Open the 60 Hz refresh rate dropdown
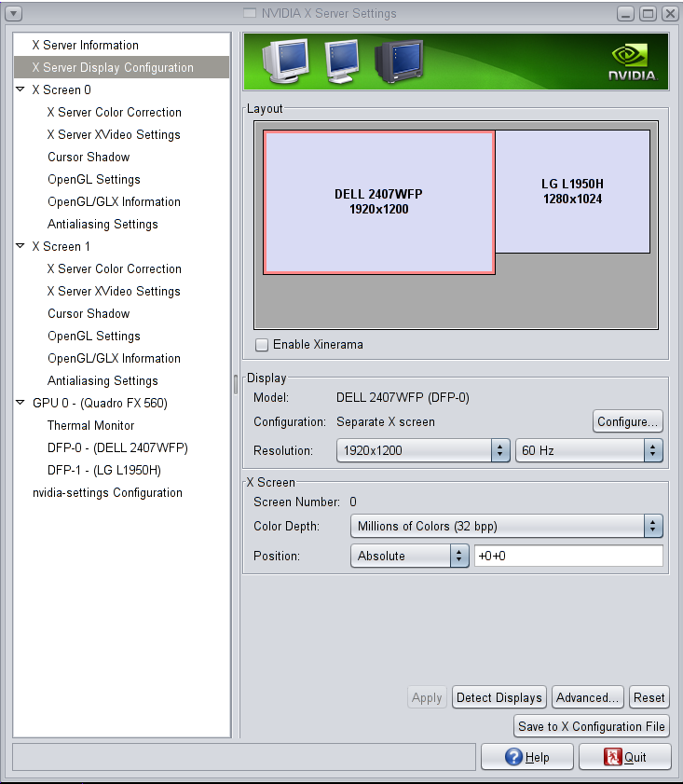Screen dimensions: 683x784 point(589,450)
